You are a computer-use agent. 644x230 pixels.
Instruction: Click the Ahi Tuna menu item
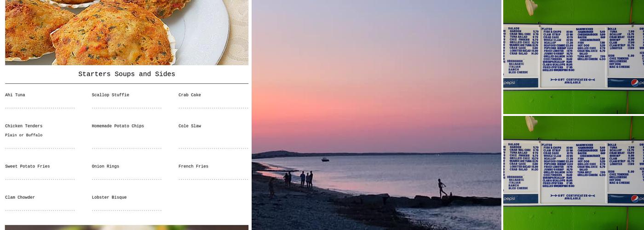coord(15,95)
